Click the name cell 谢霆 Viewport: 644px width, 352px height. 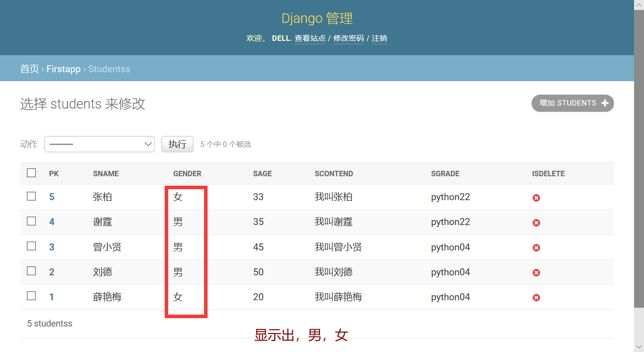coord(103,222)
